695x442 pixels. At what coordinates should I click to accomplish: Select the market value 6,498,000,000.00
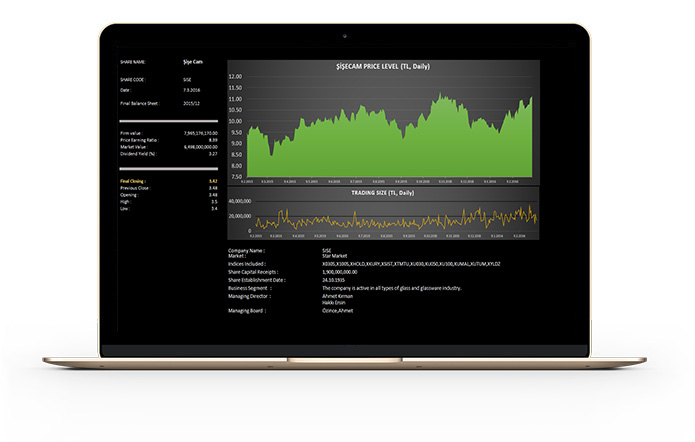click(200, 147)
